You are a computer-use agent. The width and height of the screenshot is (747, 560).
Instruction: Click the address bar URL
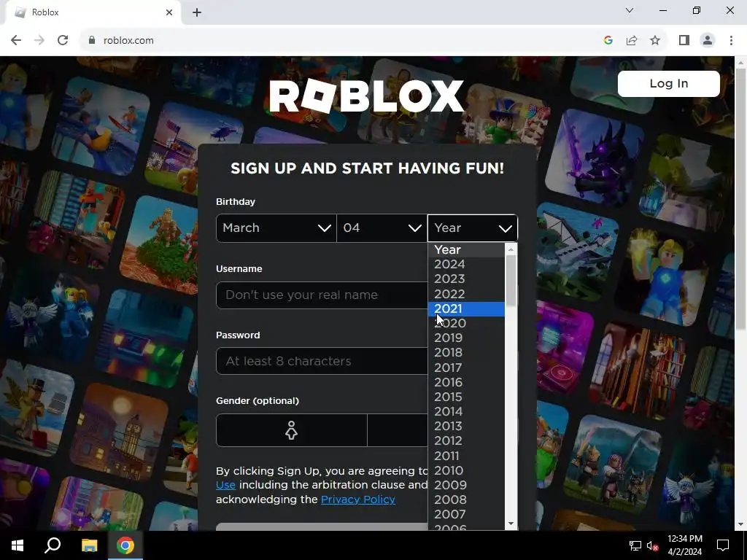128,41
